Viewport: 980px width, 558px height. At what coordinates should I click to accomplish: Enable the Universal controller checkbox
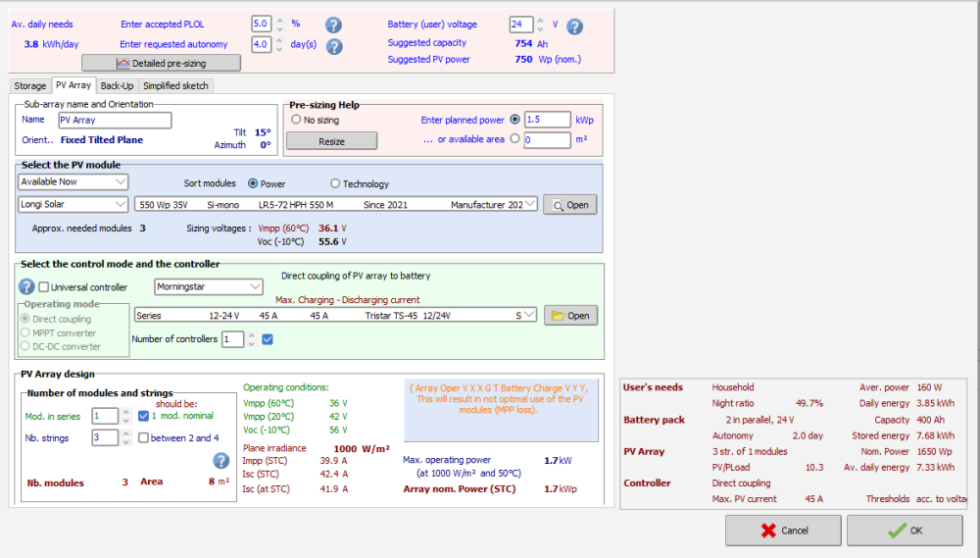tap(44, 287)
